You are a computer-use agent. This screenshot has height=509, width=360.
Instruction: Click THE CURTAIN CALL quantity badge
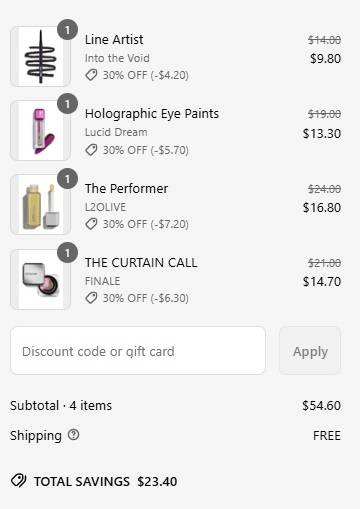click(x=68, y=253)
